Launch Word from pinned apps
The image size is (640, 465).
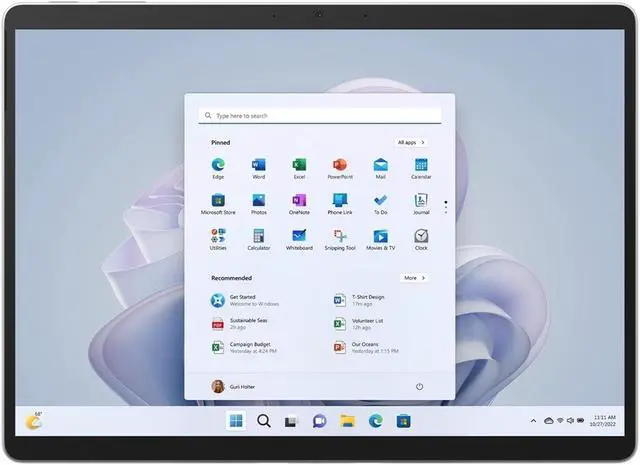click(x=259, y=165)
